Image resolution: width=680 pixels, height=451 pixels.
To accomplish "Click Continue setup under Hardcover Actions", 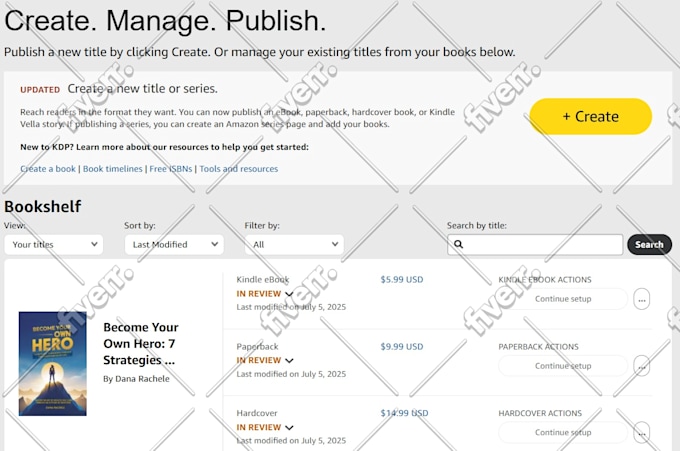I will 563,432.
